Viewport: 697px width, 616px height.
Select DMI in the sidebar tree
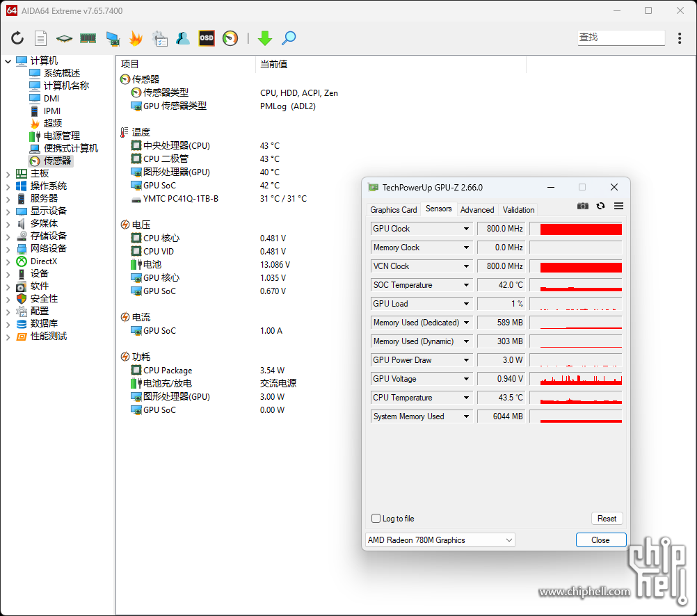[51, 98]
